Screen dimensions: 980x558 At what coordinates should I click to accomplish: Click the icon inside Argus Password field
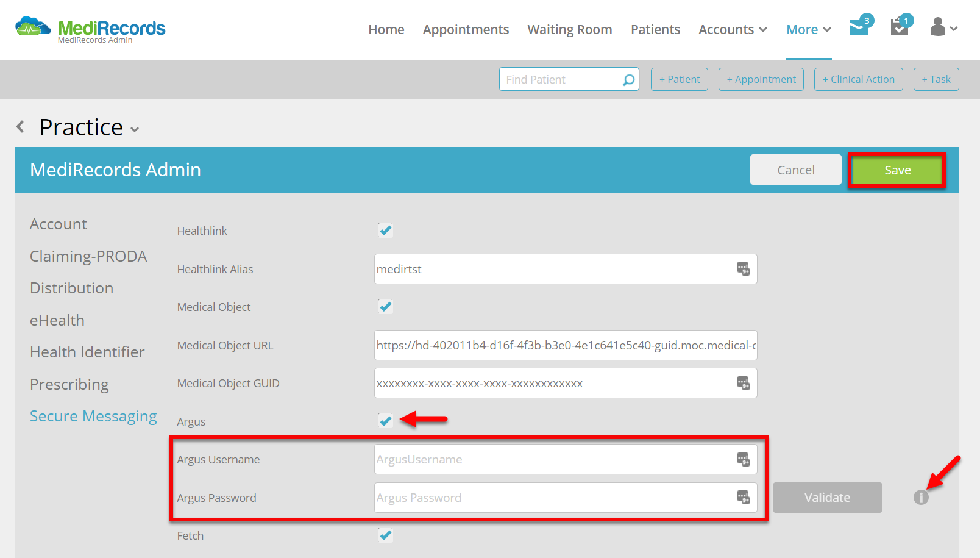coord(743,498)
